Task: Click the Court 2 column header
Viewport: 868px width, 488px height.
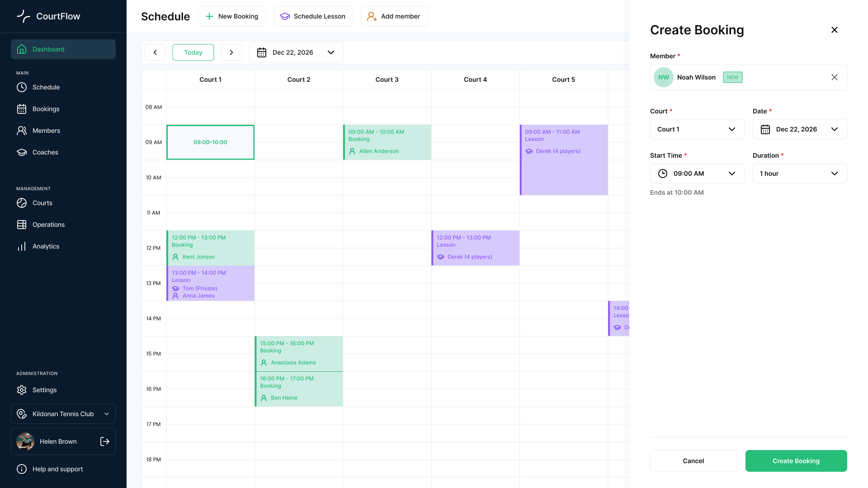Action: [x=299, y=80]
